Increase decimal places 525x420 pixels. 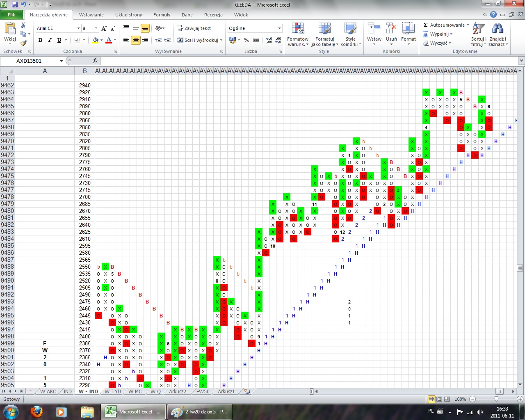[269, 40]
